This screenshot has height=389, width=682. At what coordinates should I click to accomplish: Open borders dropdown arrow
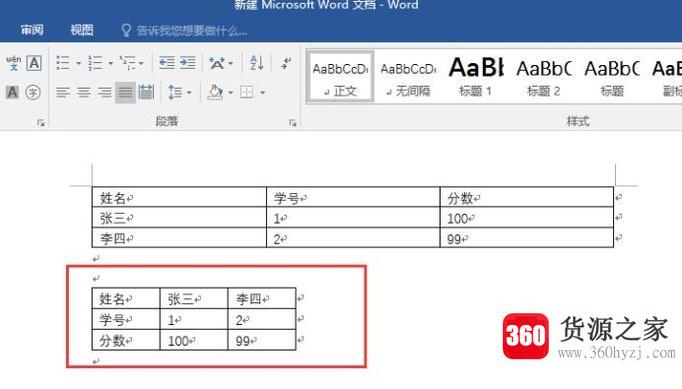[262, 93]
